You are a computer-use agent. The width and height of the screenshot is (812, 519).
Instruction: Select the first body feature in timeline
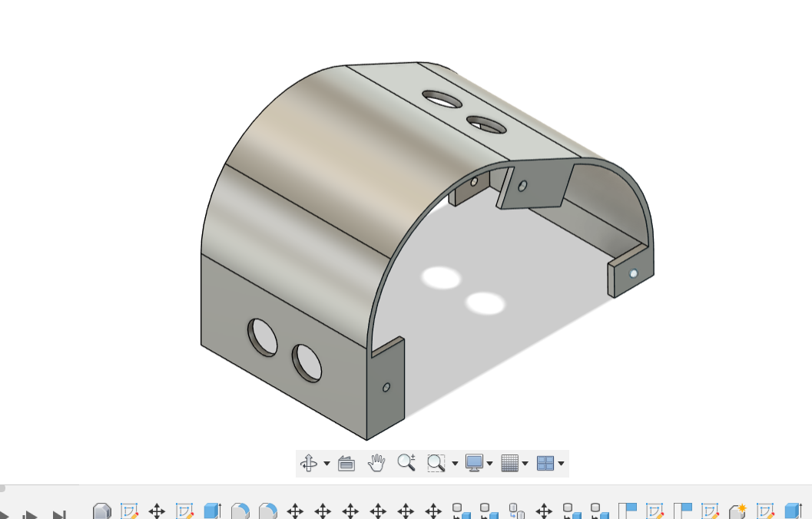point(102,512)
